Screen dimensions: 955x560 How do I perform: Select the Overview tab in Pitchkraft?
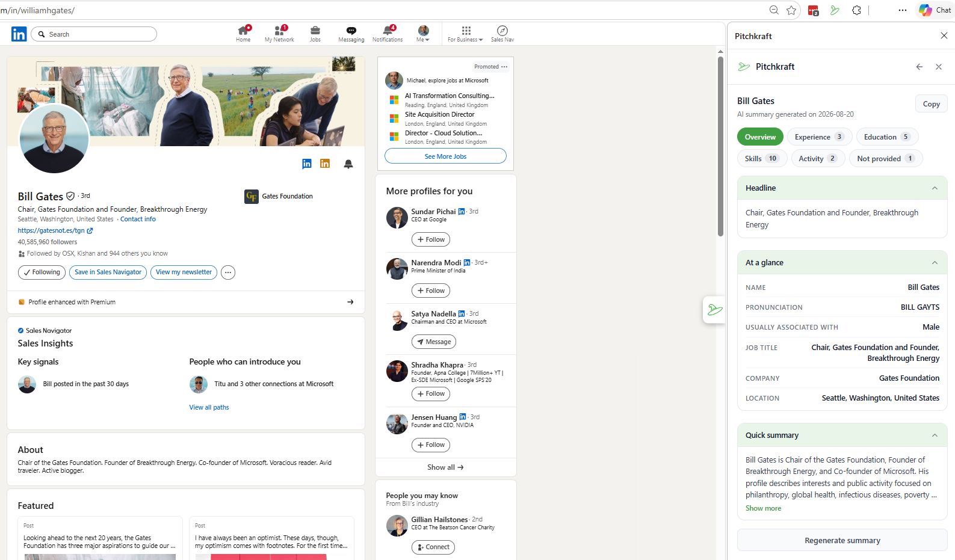tap(760, 137)
